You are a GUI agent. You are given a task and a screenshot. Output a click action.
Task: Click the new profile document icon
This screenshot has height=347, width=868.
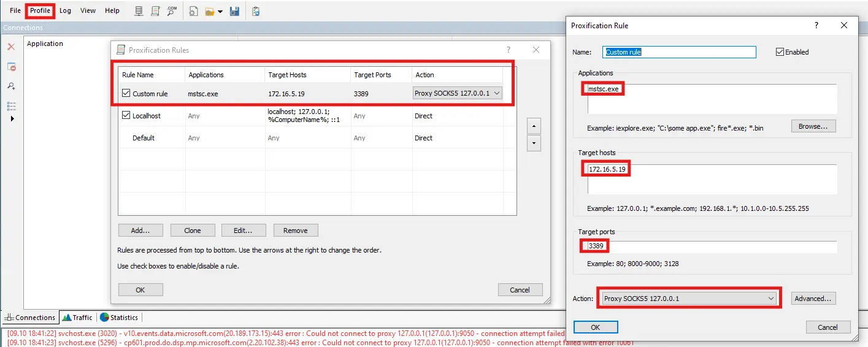point(193,11)
